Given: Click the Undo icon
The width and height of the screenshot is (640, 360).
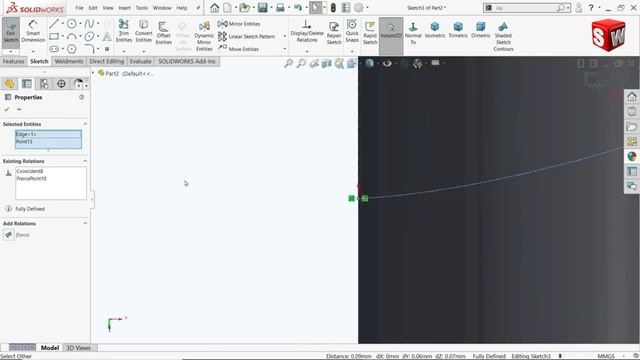Looking at the screenshot, I should tap(298, 7).
